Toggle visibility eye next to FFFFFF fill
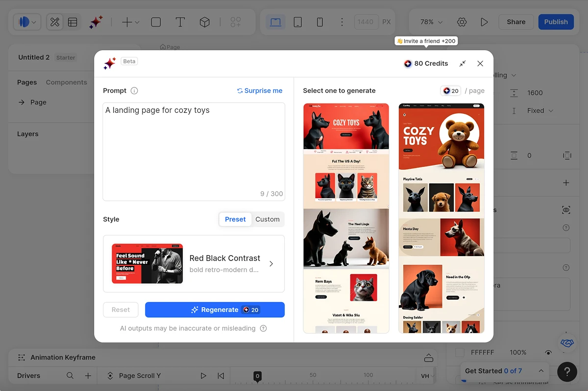This screenshot has width=588, height=391. (548, 352)
